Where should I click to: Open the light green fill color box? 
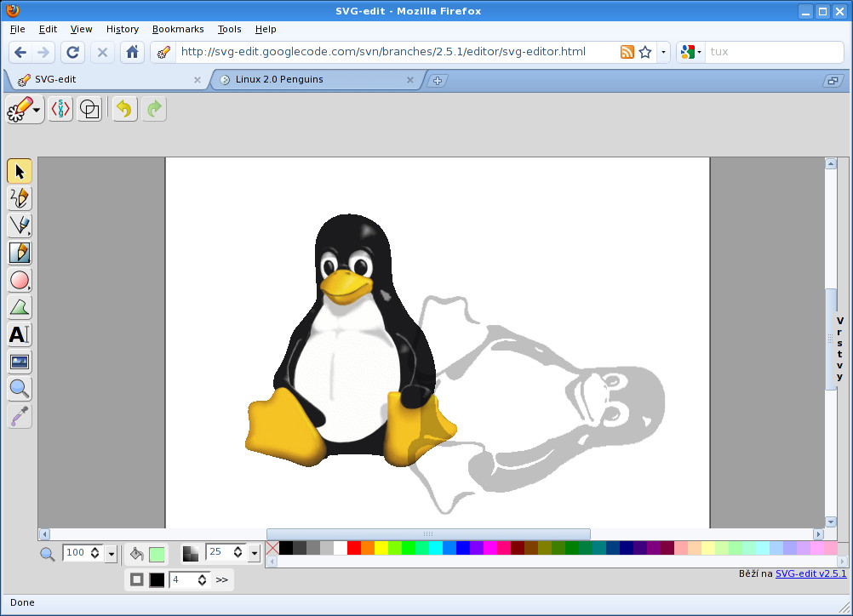[157, 554]
